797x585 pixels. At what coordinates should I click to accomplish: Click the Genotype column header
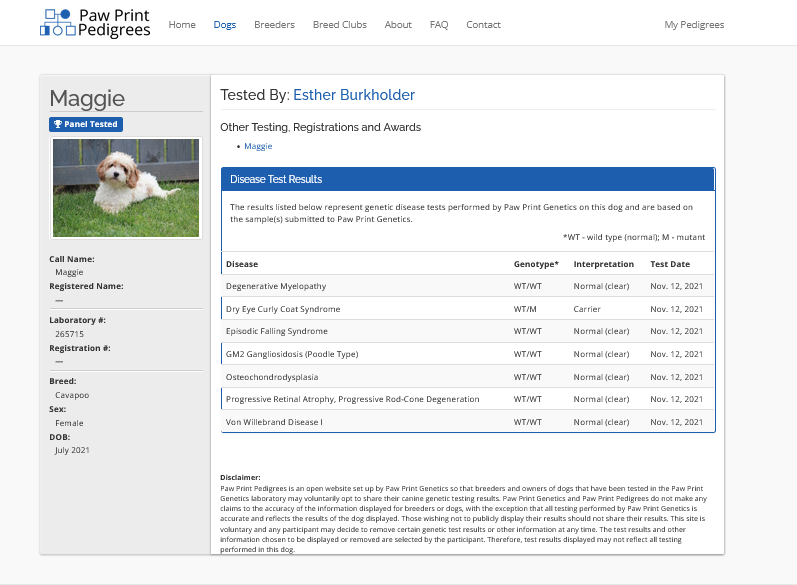536,264
